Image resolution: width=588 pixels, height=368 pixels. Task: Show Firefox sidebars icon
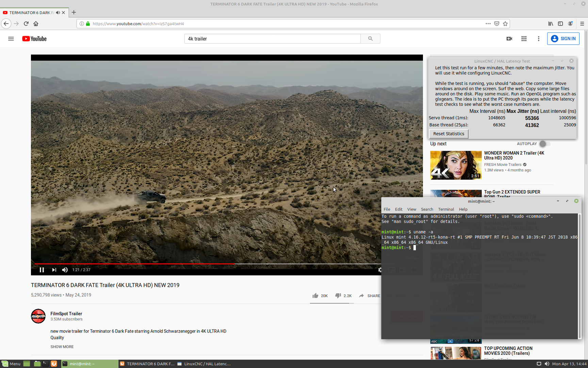point(560,24)
